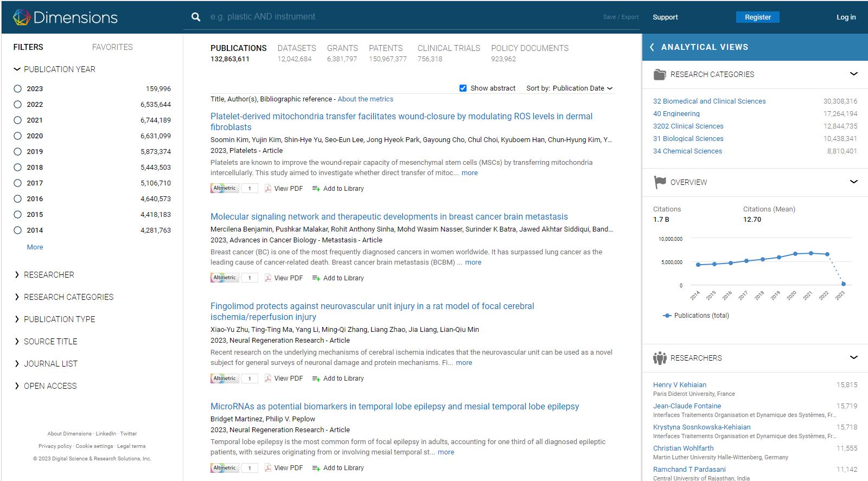Open the MicroRNAs as potential biomarkers article title

coord(394,407)
